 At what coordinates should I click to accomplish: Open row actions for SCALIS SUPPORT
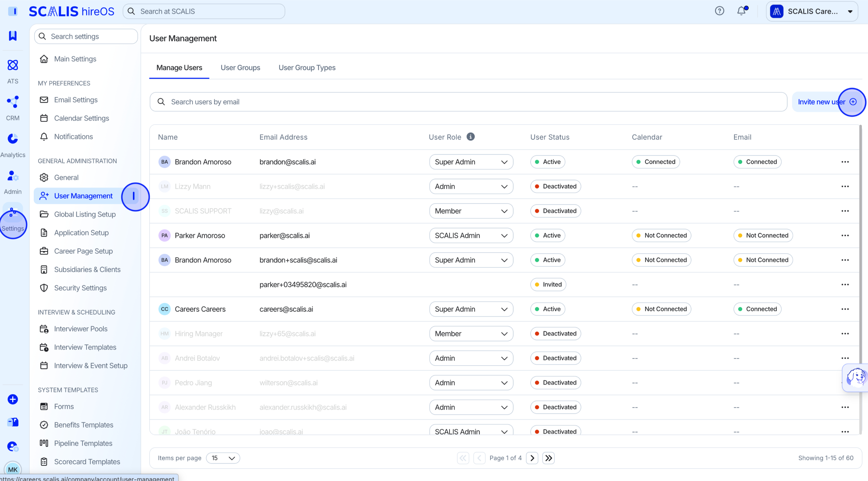(845, 211)
